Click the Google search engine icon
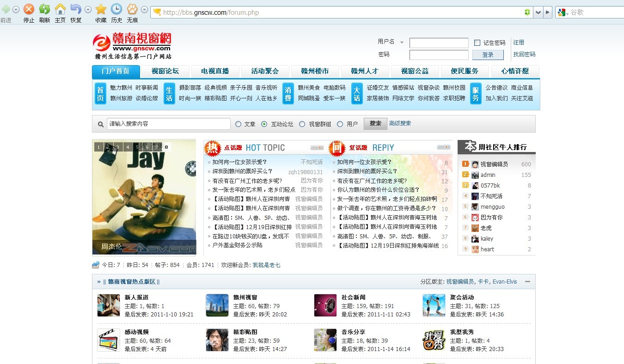Screen dimensions: 624x364 561,12
